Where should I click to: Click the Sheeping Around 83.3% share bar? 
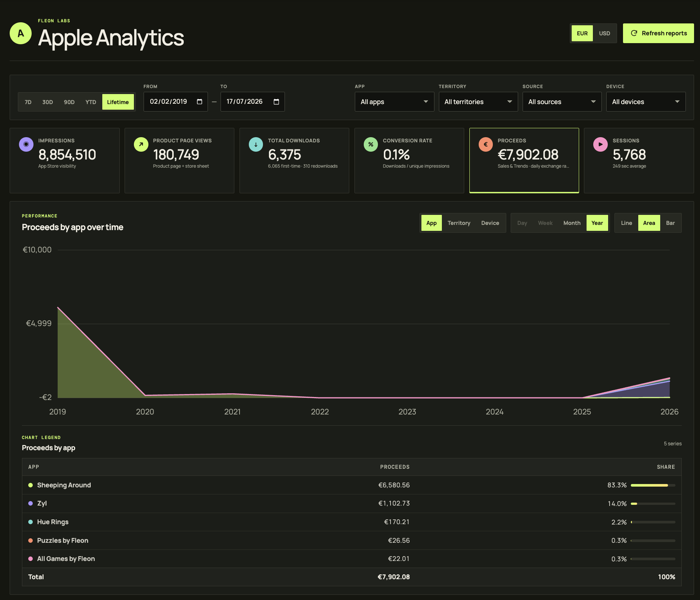coord(653,485)
